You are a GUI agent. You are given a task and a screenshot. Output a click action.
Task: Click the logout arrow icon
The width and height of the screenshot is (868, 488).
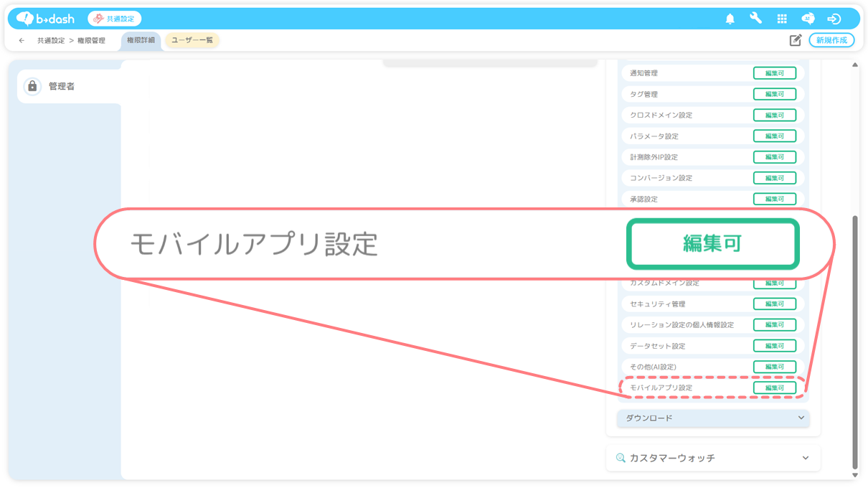coord(834,19)
